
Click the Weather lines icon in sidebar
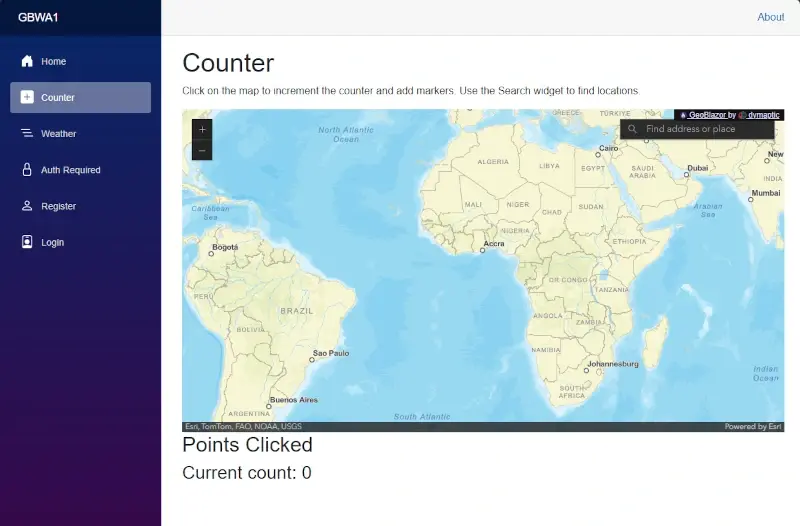coord(27,133)
